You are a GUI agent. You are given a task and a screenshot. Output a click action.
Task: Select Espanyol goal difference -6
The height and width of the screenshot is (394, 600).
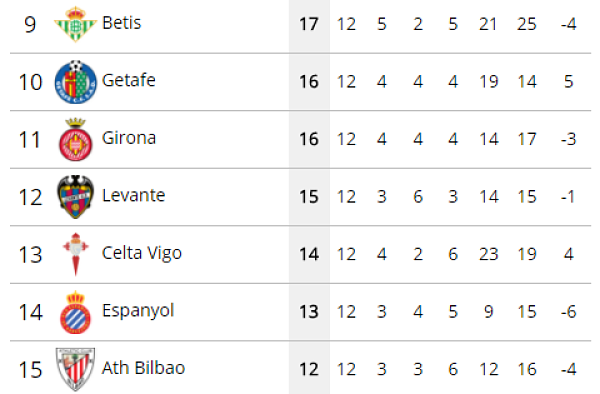(x=569, y=312)
